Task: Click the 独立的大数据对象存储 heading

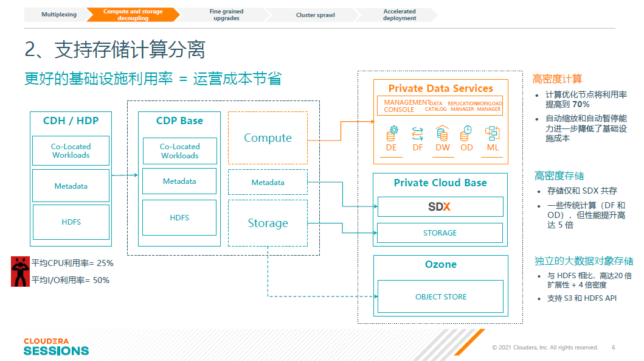Action: tap(584, 261)
